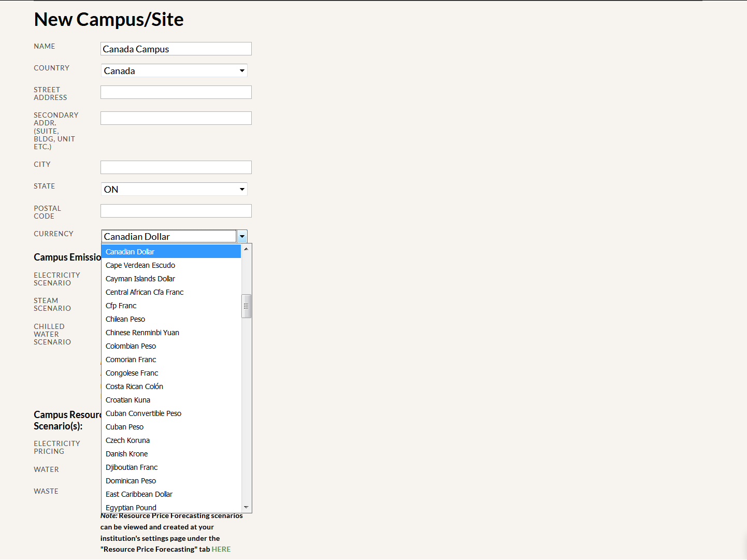Open the State dropdown showing ON
Viewport: 747px width, 560px height.
174,189
